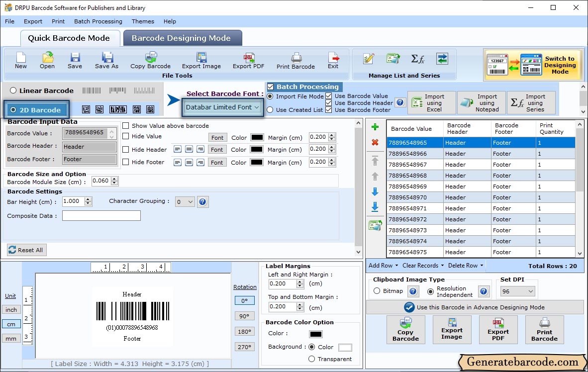
Task: Select inch unit button
Action: (11, 310)
